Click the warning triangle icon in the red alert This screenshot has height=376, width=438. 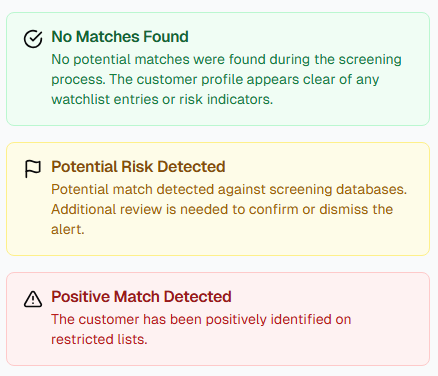coord(33,299)
